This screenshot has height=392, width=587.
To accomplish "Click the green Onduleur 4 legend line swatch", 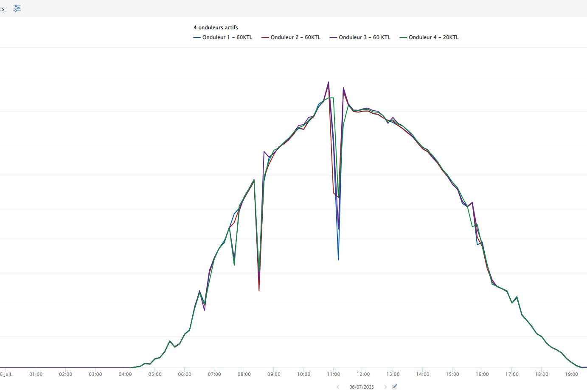I will [x=403, y=37].
